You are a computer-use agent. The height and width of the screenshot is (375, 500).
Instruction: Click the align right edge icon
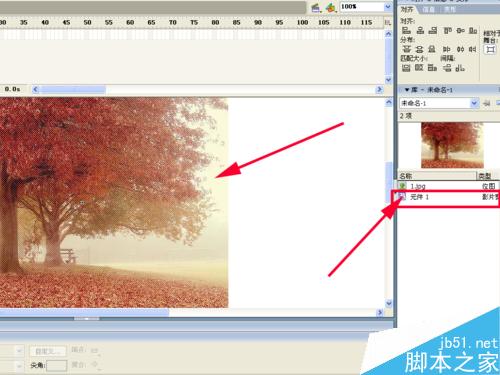coord(433,31)
